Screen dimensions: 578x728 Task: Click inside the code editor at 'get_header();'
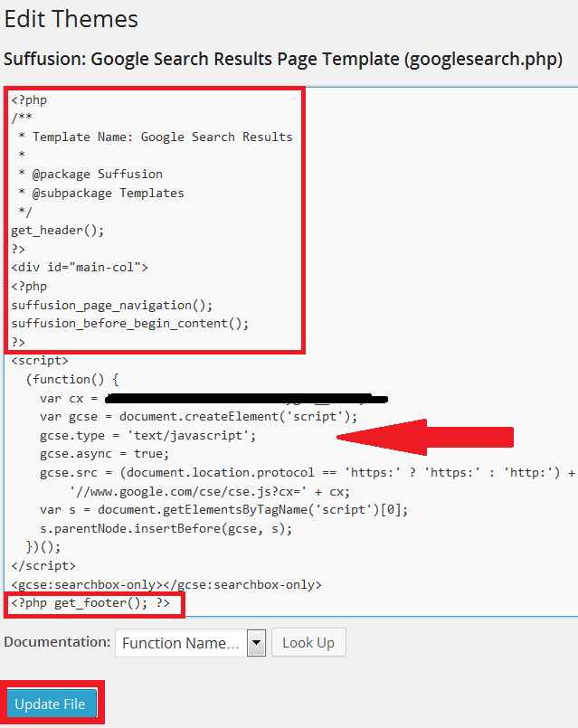click(58, 231)
